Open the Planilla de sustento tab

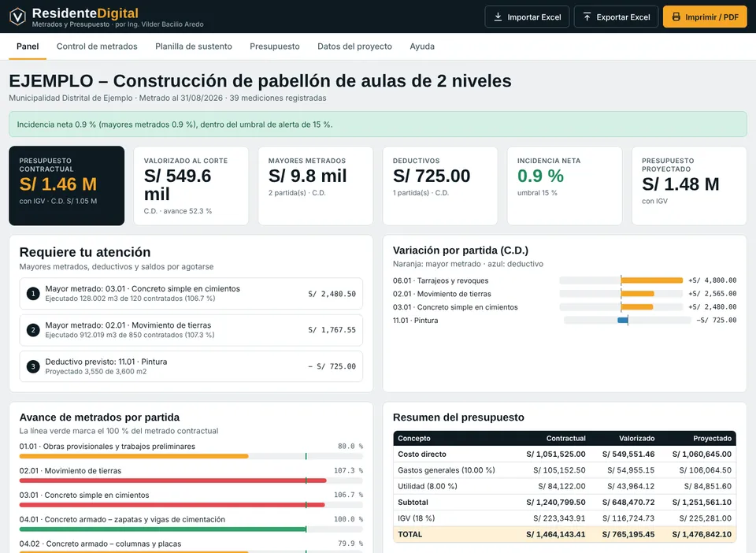(x=194, y=46)
